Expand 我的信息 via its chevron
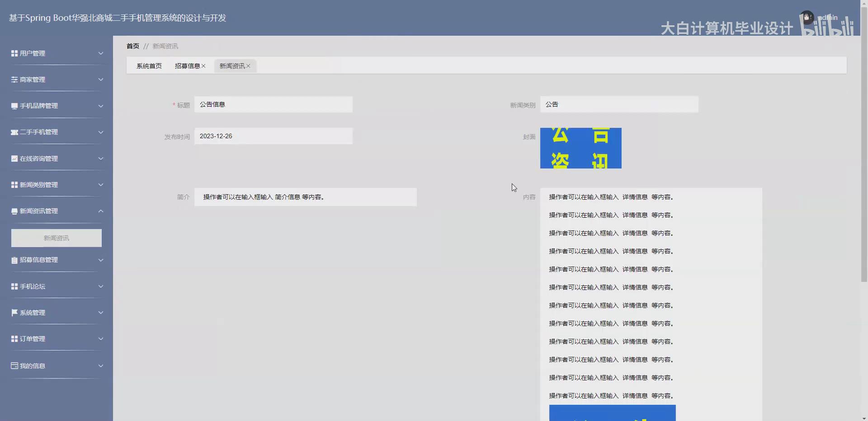Viewport: 868px width, 421px height. (101, 366)
